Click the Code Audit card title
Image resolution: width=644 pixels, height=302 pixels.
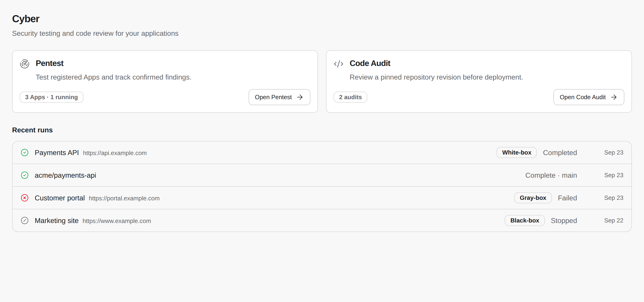370,63
